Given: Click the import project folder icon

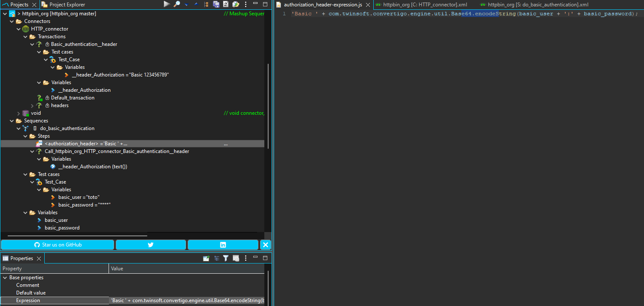Looking at the screenshot, I should click(235, 4).
